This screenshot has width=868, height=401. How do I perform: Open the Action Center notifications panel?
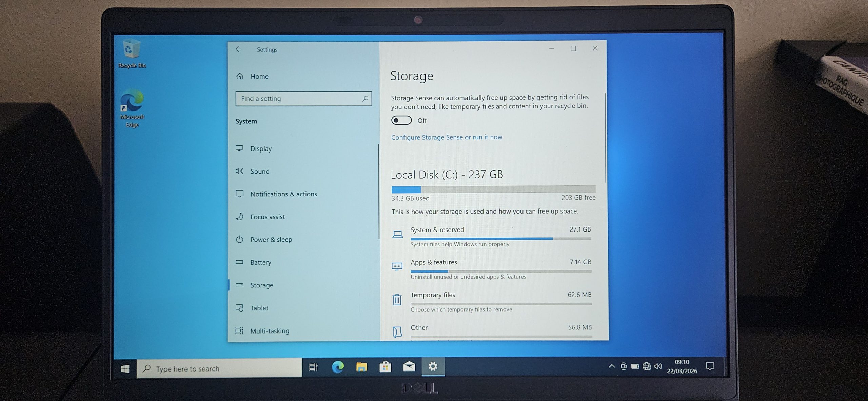[710, 366]
